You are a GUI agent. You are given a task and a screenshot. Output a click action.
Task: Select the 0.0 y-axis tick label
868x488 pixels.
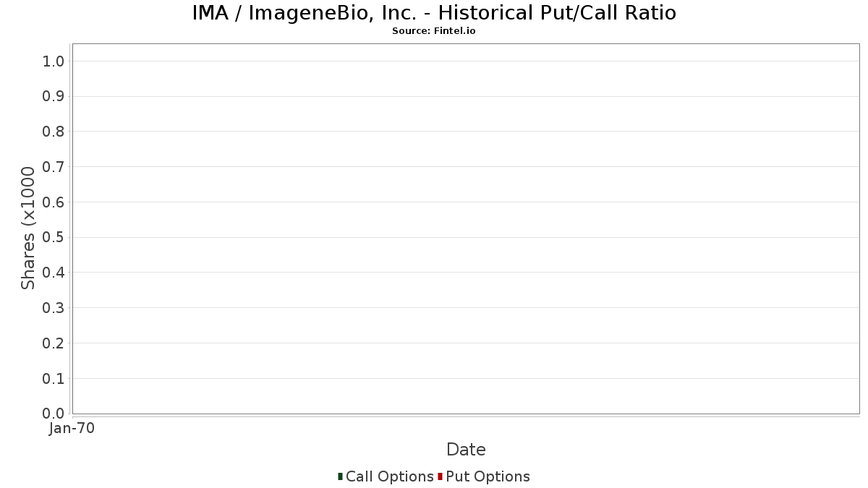pyautogui.click(x=54, y=414)
